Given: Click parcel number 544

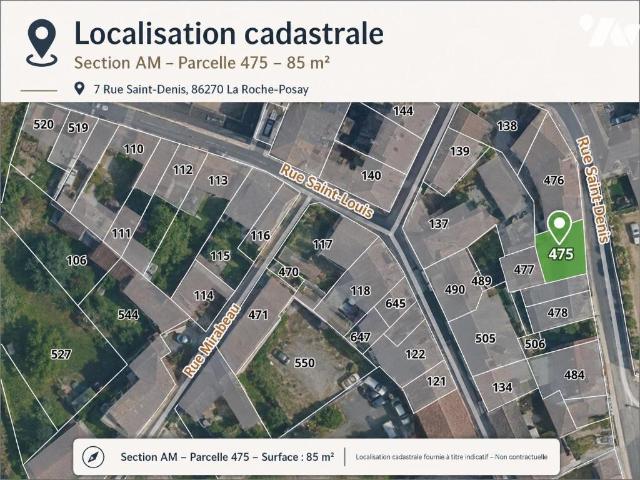Looking at the screenshot, I should click(x=128, y=314).
